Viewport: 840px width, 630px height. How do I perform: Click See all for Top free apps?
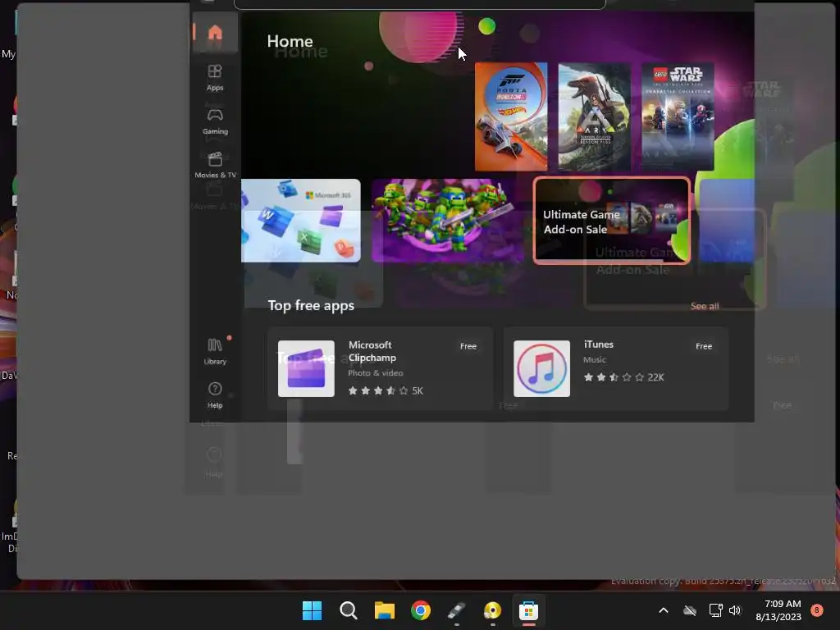point(705,306)
